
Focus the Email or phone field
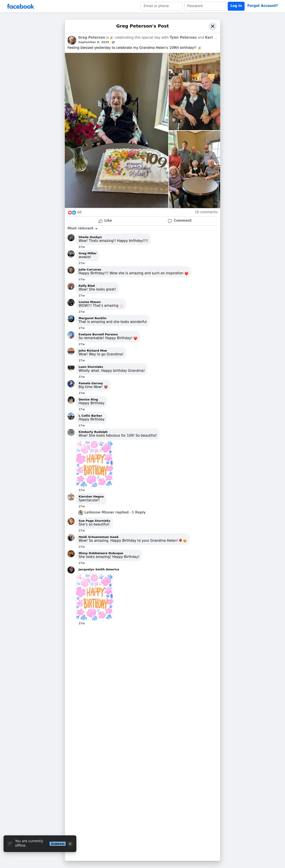[162, 6]
